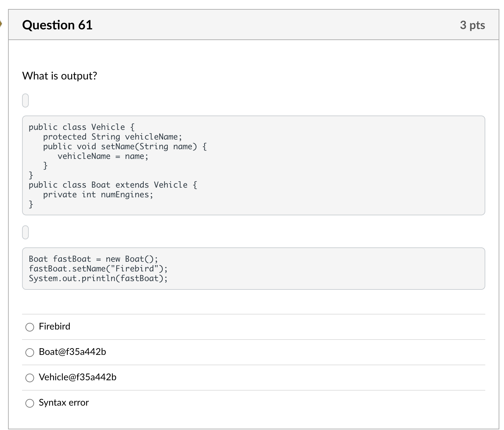Select the Firebird radio button
This screenshot has width=504, height=430.
[x=30, y=327]
